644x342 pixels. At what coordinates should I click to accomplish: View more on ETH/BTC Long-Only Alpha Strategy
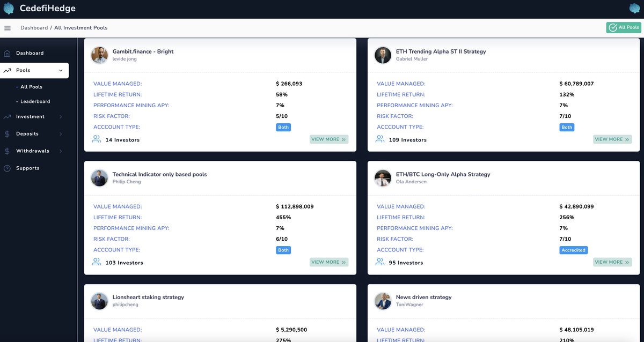pos(612,262)
